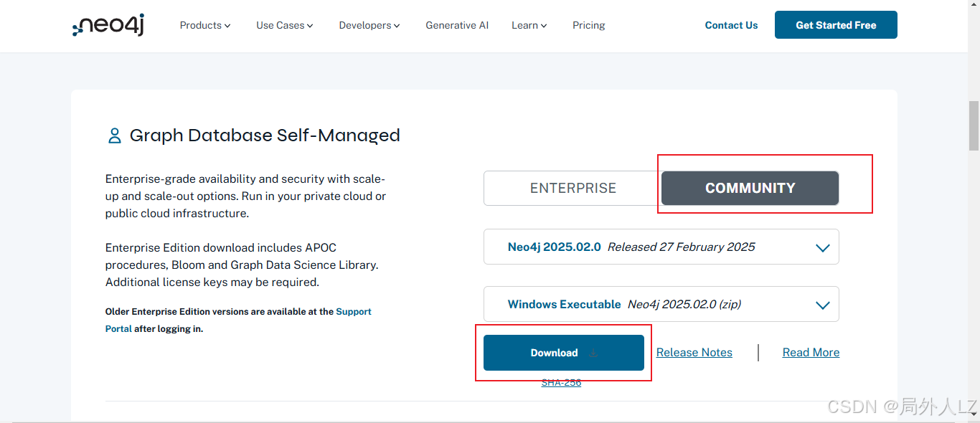The height and width of the screenshot is (423, 980).
Task: Expand the Use Cases menu
Action: coord(285,25)
